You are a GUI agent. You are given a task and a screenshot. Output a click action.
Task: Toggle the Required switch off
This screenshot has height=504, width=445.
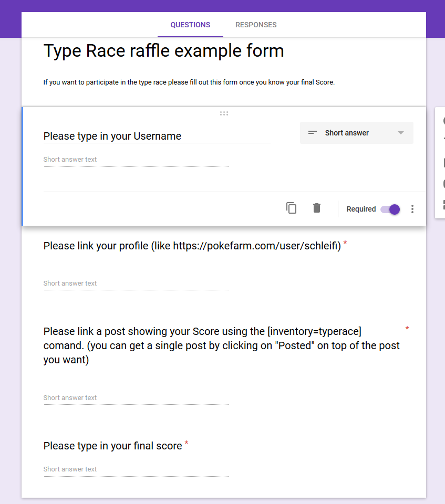point(390,209)
